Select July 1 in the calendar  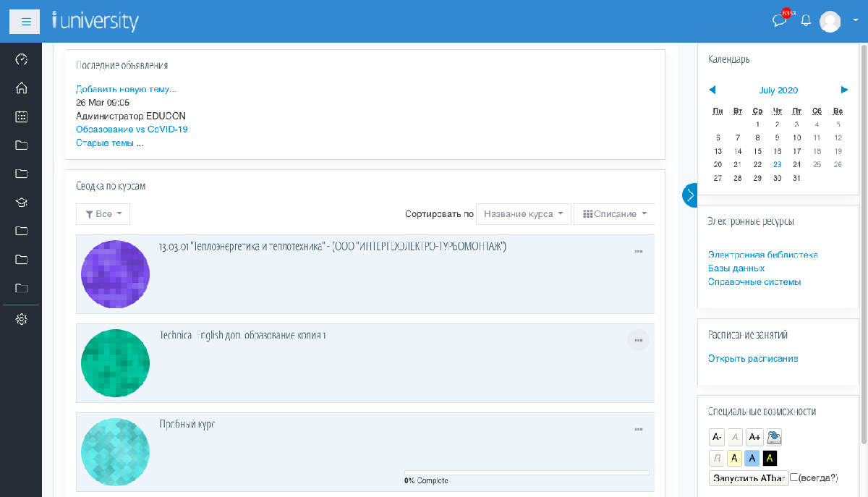tap(757, 124)
